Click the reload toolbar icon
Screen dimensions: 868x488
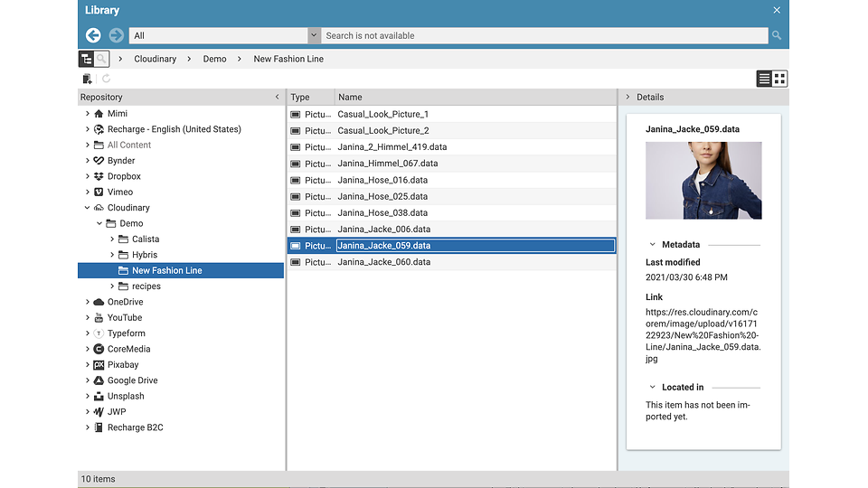(107, 79)
